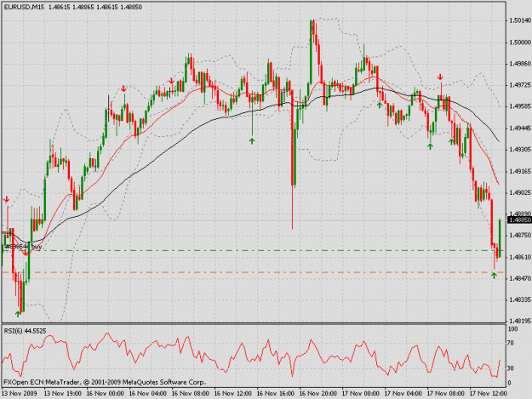Click the 1.49165 axis value
This screenshot has height=399, width=532.
pyautogui.click(x=519, y=172)
